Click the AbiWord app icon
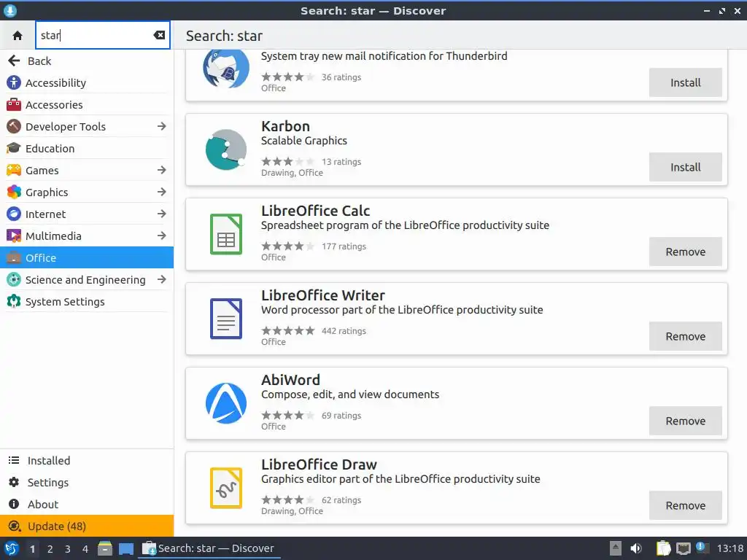The width and height of the screenshot is (747, 560). [226, 403]
